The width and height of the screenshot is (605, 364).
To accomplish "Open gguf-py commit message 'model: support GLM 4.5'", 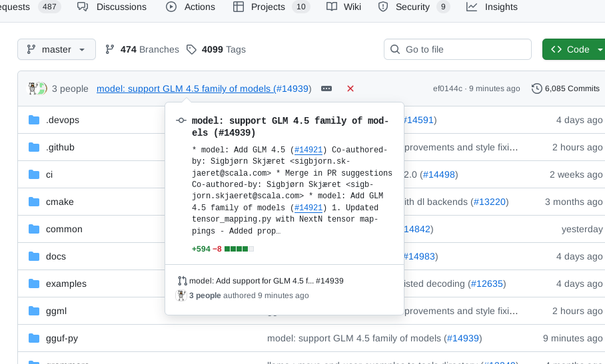I will [354, 339].
